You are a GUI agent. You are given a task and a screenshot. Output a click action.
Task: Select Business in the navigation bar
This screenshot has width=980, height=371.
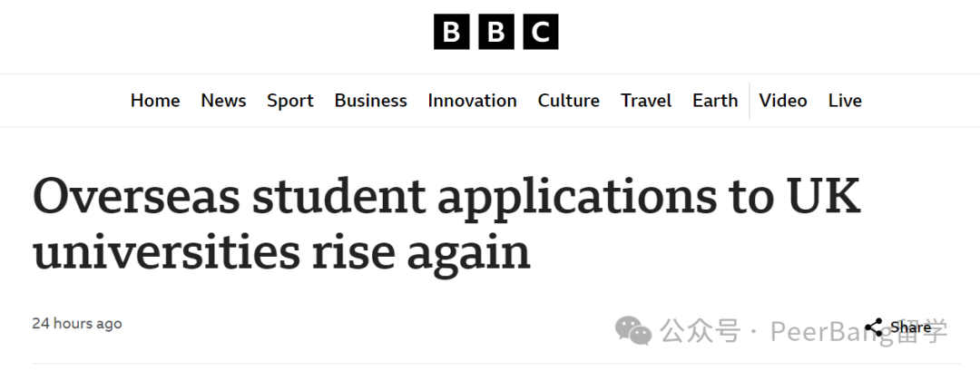pos(370,101)
